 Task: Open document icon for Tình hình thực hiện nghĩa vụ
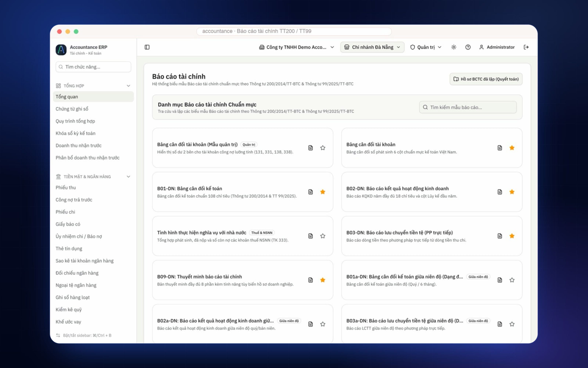point(311,236)
